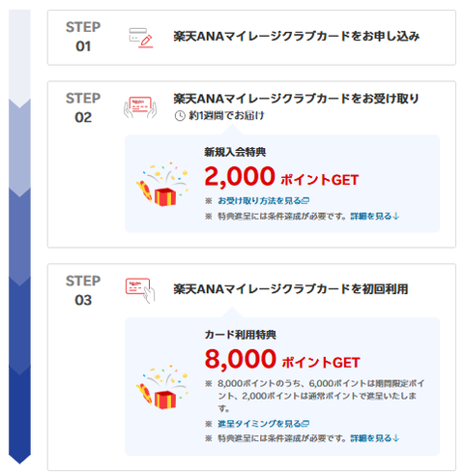Click the 2,000 ポイントGET text
Image resolution: width=464 pixels, height=476 pixels.
click(x=281, y=177)
